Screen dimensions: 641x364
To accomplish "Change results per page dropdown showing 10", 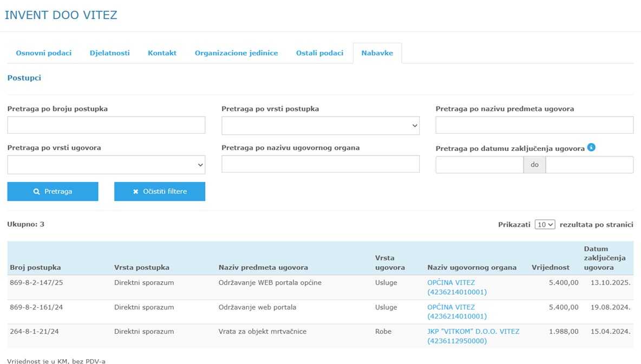I will click(545, 224).
